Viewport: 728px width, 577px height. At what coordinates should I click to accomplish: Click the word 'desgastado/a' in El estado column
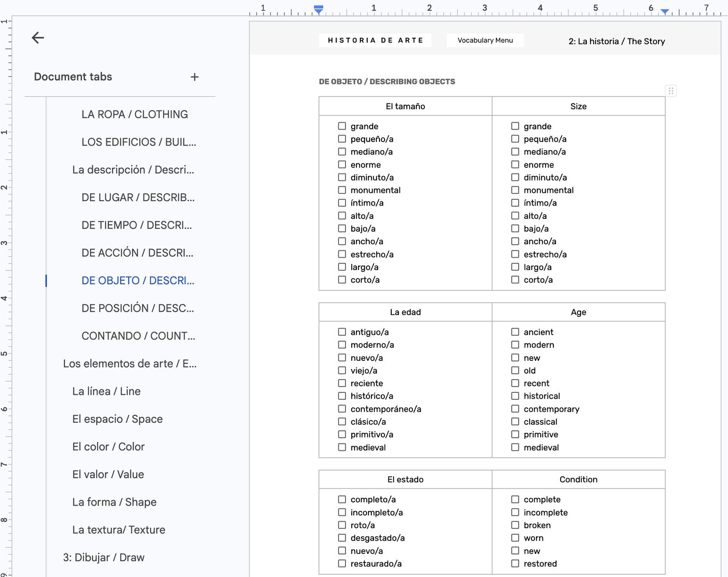(x=378, y=538)
